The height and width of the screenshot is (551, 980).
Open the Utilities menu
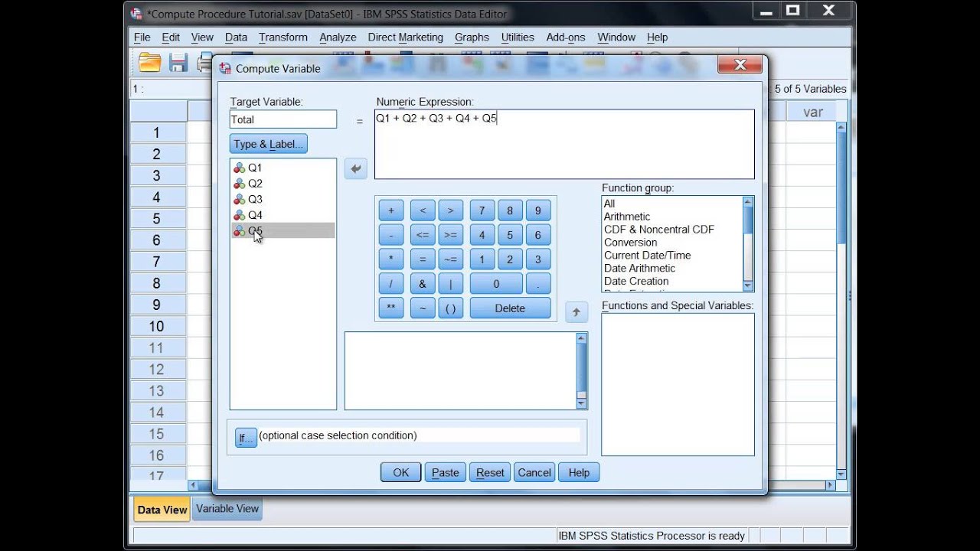[x=518, y=37]
